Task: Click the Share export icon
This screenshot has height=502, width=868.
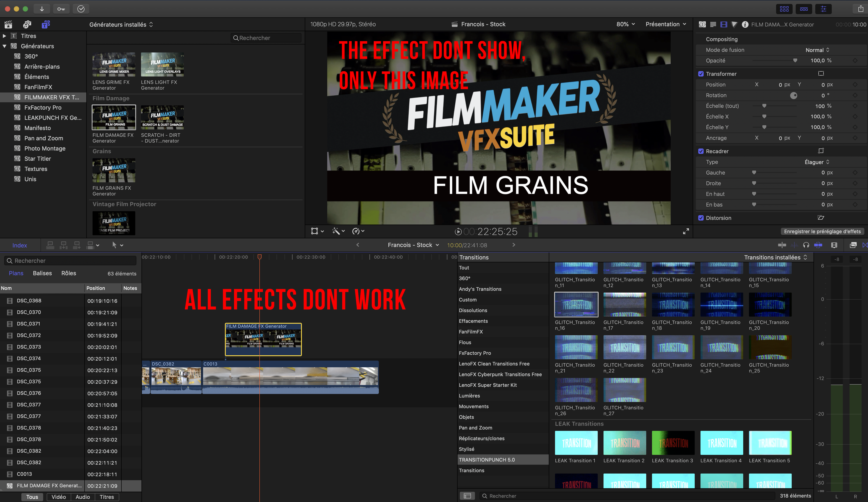Action: pyautogui.click(x=860, y=9)
